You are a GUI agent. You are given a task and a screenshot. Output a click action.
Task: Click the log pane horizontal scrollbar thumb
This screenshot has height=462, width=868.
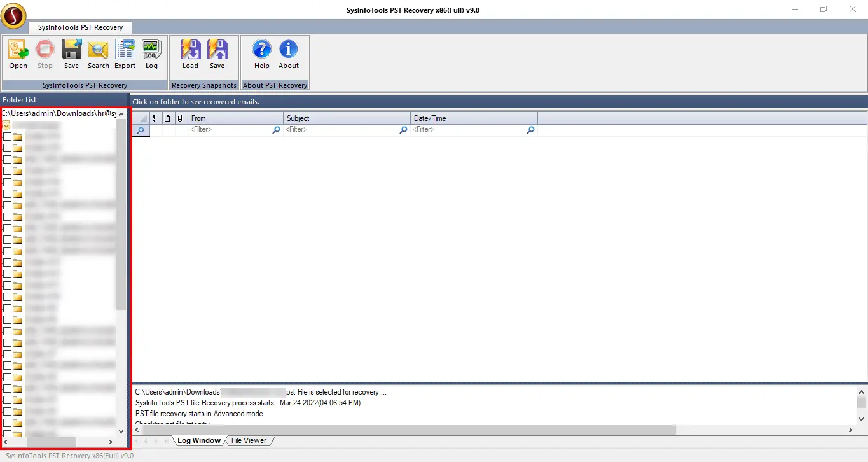pos(410,430)
